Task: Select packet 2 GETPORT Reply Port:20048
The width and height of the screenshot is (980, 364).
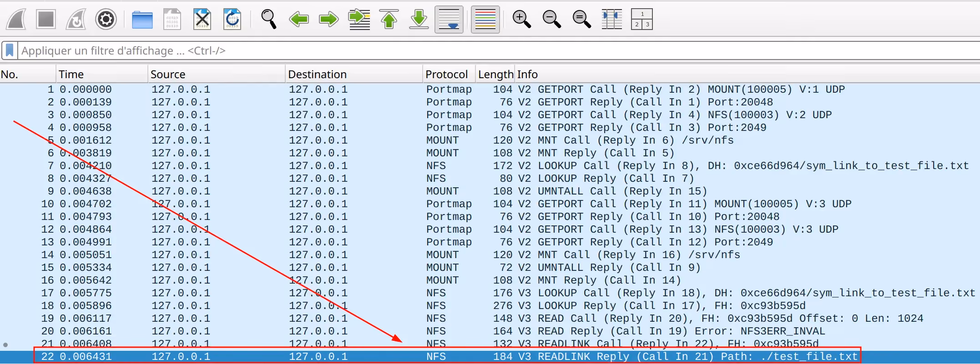Action: pos(490,102)
